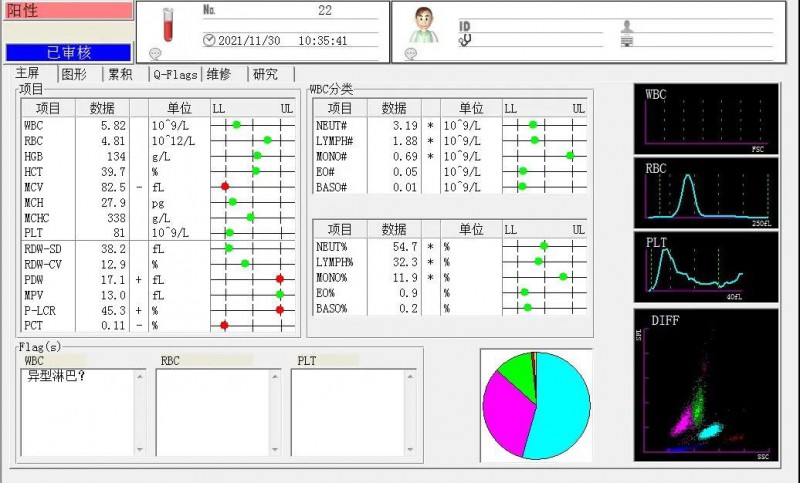Open the DIFF scattergram thumbnail
800x483 pixels.
pyautogui.click(x=706, y=385)
